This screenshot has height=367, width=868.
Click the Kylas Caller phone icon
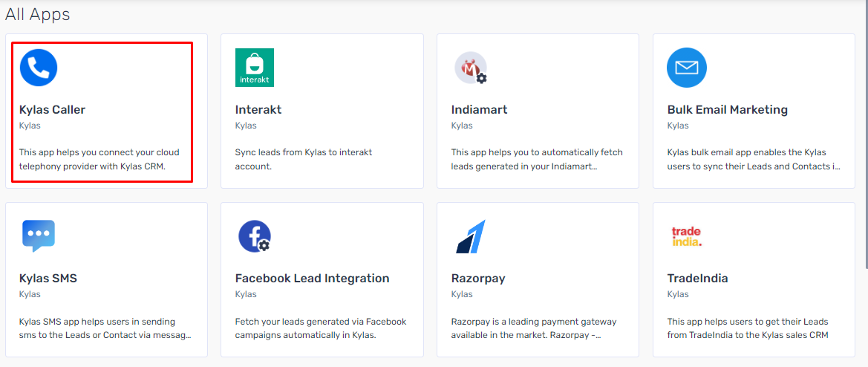click(39, 68)
